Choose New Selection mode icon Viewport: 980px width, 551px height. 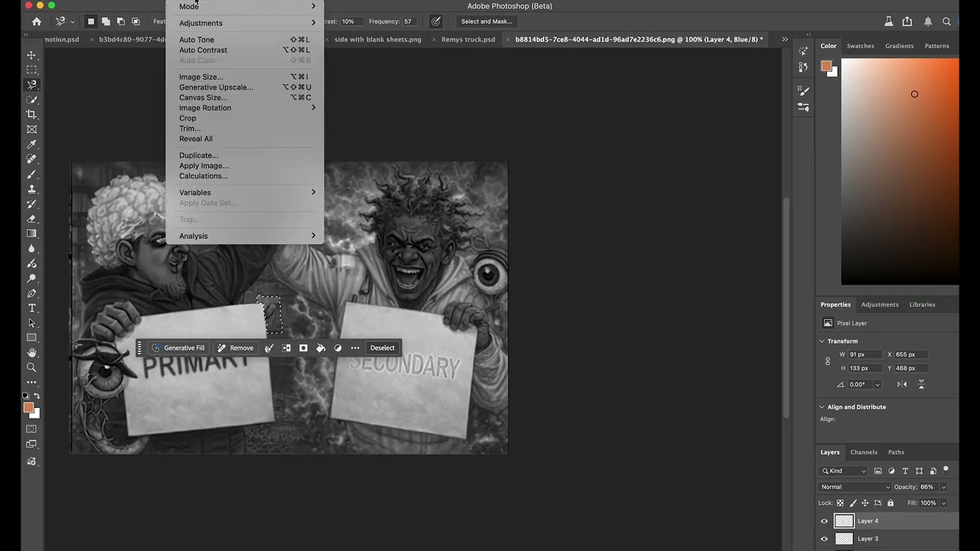pyautogui.click(x=90, y=21)
